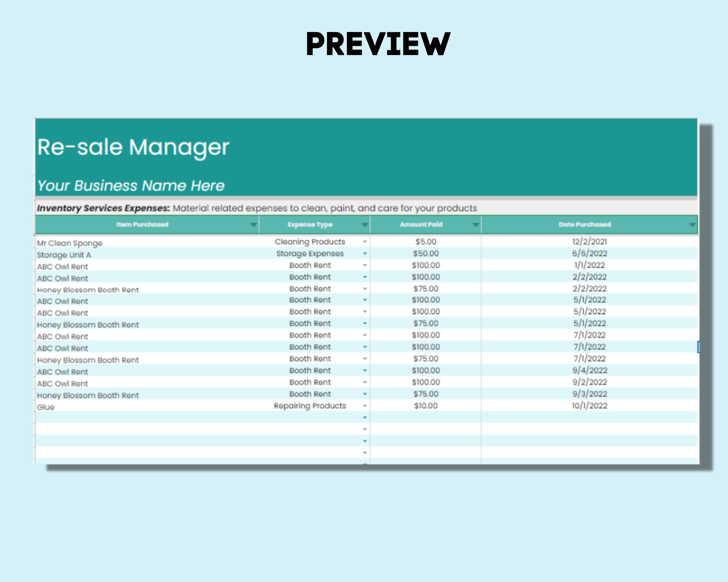This screenshot has width=728, height=582.
Task: Open expense dropdown on the Glue row
Action: click(x=364, y=406)
